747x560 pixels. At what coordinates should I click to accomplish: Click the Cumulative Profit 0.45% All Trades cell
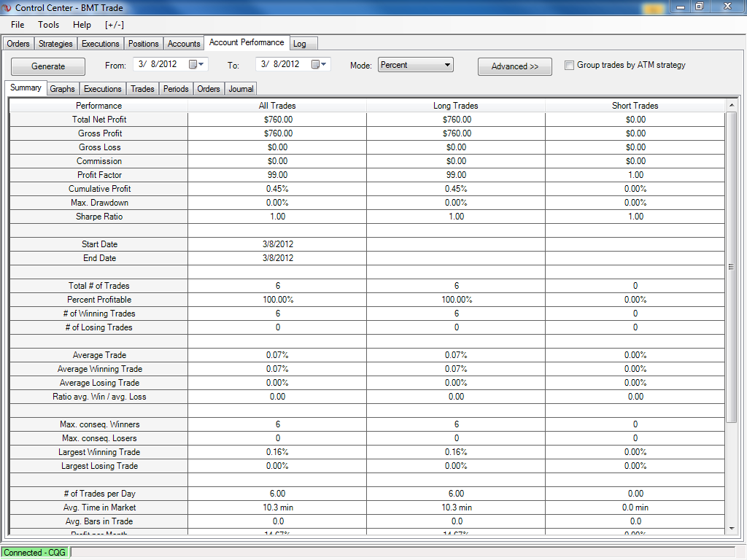click(277, 189)
